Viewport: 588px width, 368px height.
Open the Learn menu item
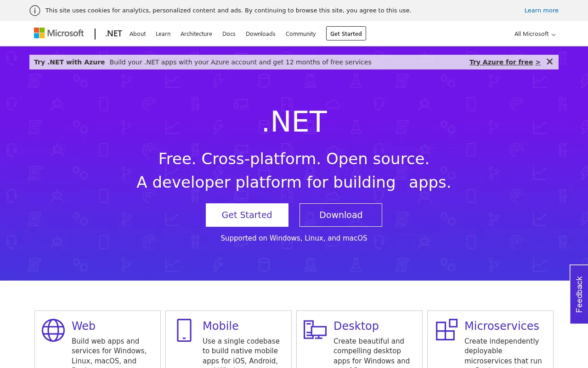(163, 34)
